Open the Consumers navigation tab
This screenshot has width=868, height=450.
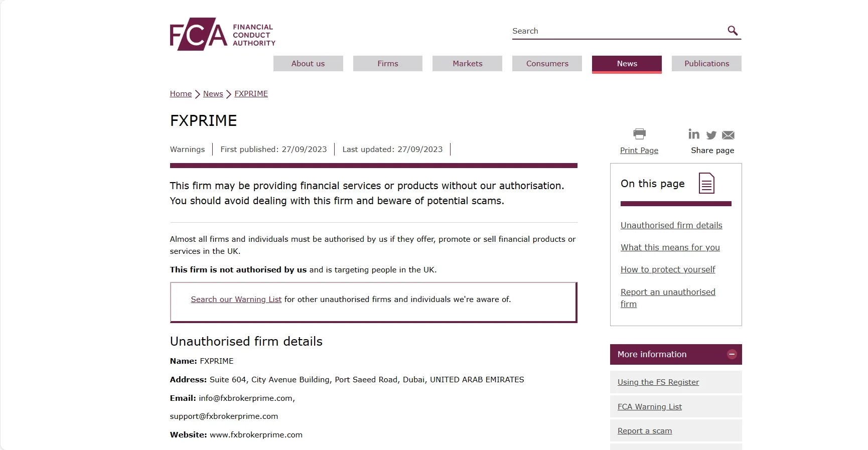click(x=547, y=64)
